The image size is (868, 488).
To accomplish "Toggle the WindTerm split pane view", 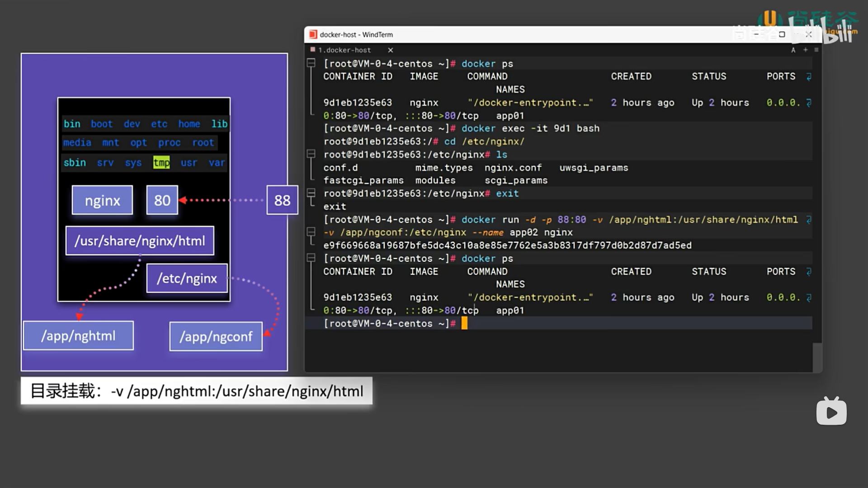I will click(816, 50).
